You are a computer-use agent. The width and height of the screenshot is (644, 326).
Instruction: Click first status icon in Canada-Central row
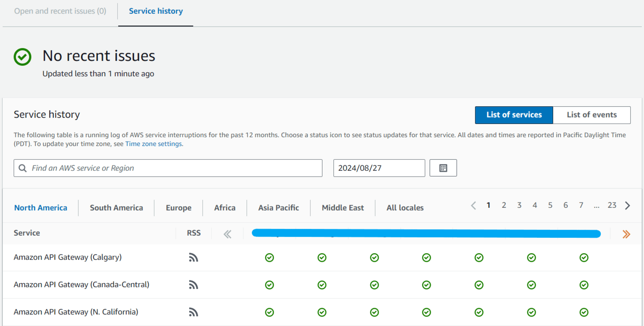(x=270, y=285)
